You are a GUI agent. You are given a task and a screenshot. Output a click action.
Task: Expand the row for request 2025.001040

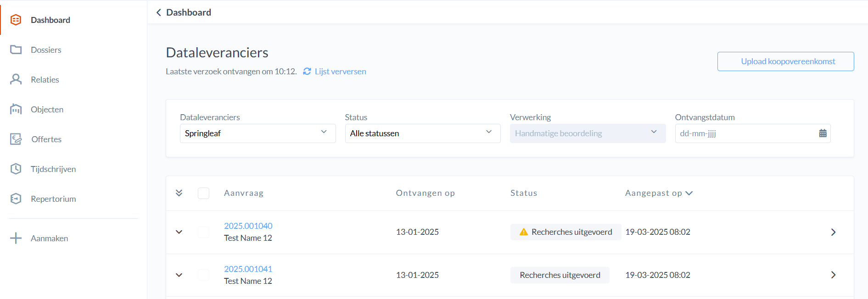point(179,232)
